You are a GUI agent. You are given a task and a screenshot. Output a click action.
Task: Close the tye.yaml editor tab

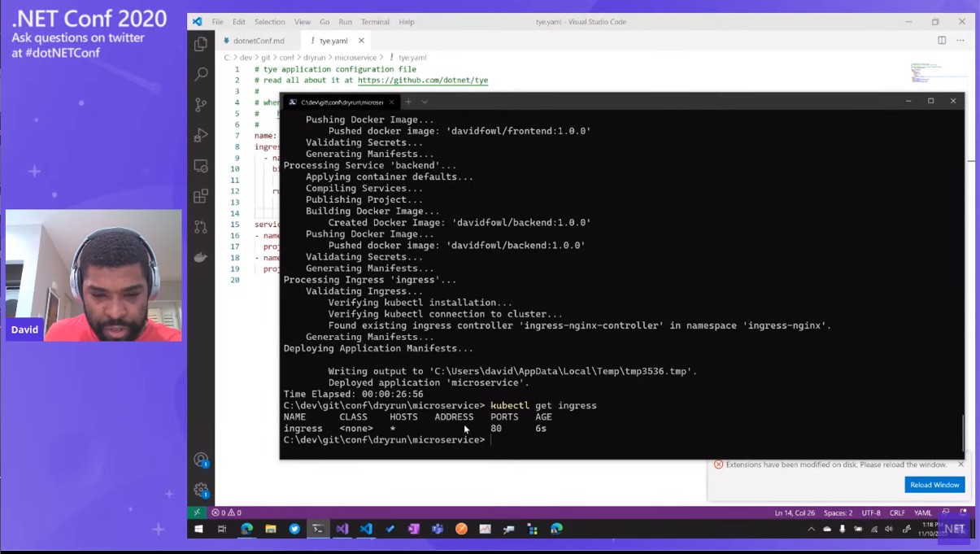pos(361,40)
